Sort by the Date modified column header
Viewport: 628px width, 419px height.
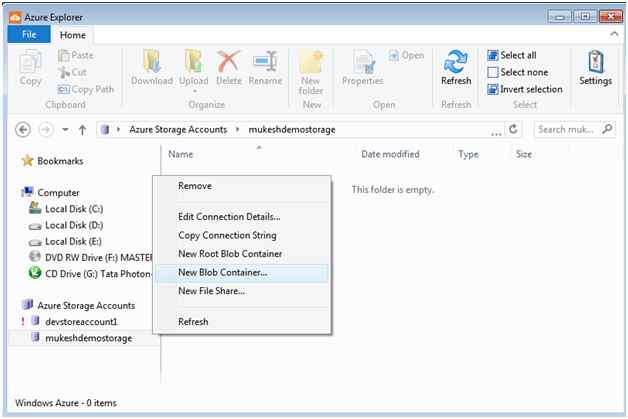coord(390,154)
